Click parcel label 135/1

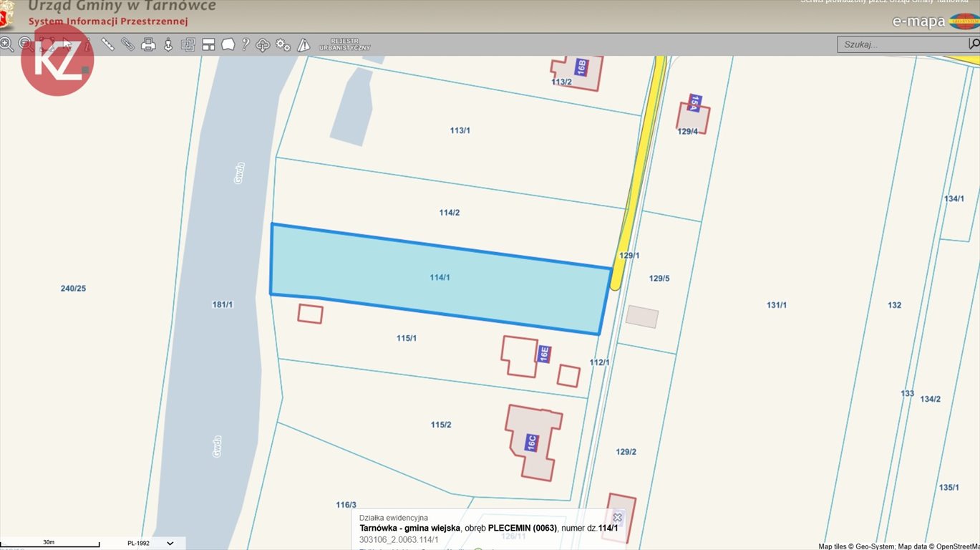click(x=949, y=488)
